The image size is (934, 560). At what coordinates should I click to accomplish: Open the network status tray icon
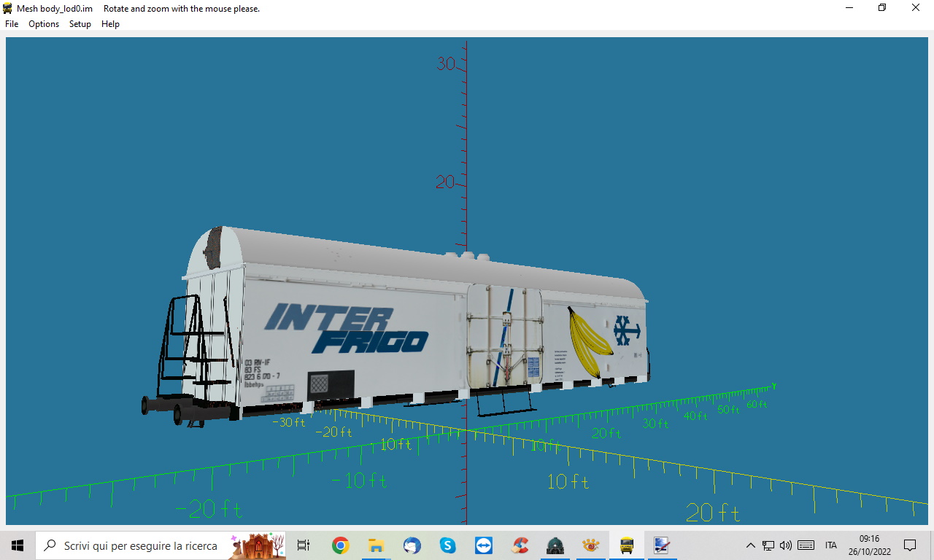(768, 545)
